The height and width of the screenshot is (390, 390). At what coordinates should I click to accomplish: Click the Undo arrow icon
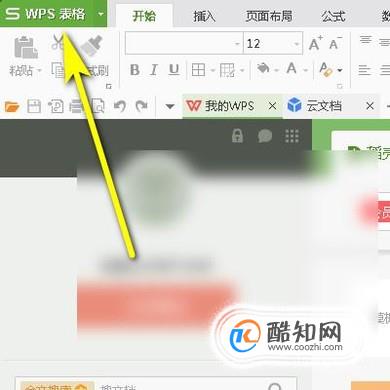pos(120,106)
